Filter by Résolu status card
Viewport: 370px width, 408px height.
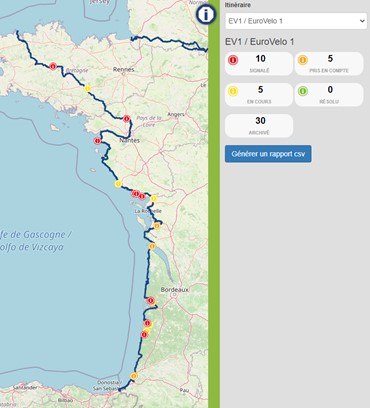pos(329,95)
